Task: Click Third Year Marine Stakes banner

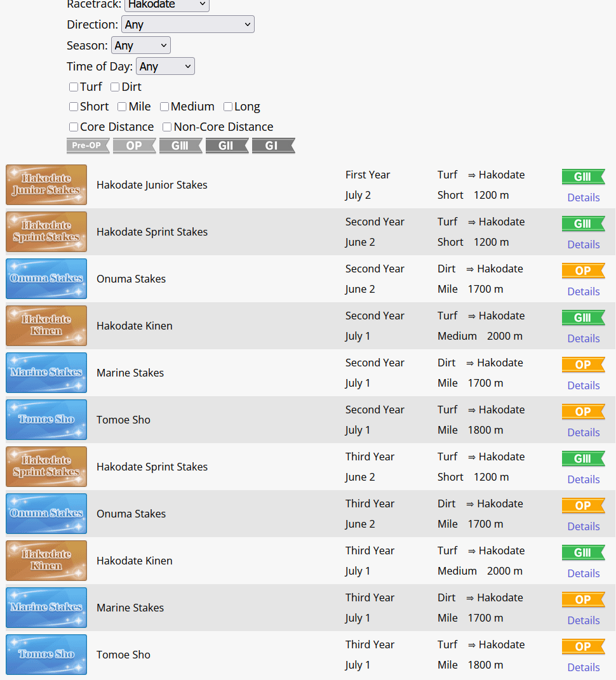Action: 46,608
